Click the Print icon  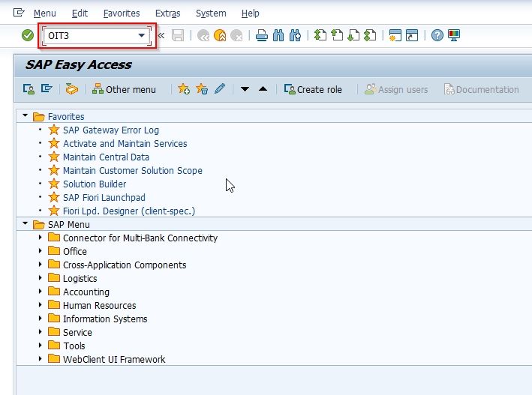point(262,35)
